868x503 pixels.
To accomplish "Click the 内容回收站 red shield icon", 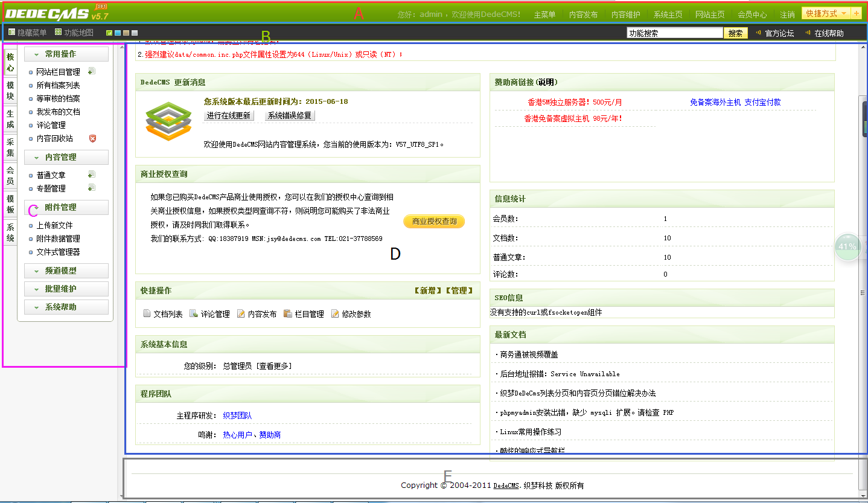I will 92,138.
